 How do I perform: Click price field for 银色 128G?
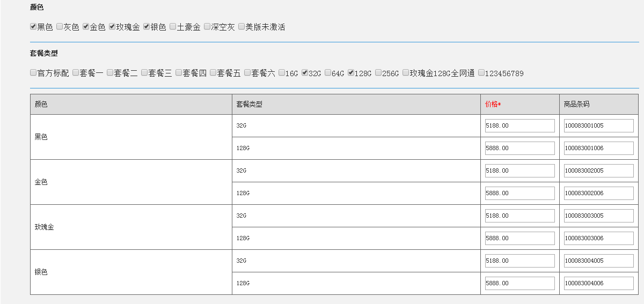tap(520, 283)
